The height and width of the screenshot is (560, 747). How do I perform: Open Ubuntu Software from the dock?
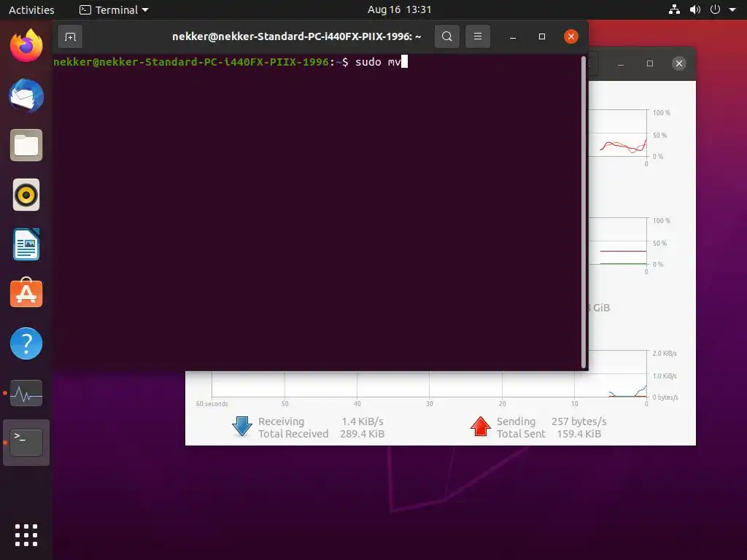(26, 293)
